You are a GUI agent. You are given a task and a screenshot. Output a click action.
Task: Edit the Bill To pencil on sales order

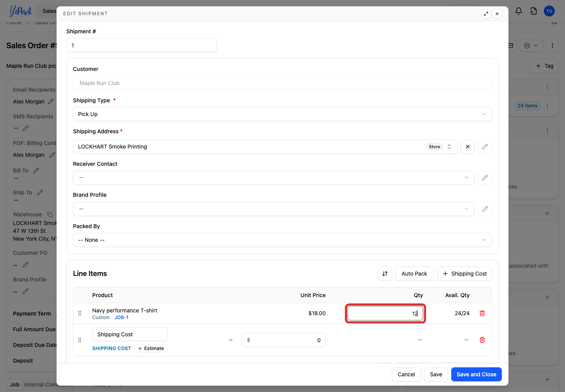pos(36,171)
